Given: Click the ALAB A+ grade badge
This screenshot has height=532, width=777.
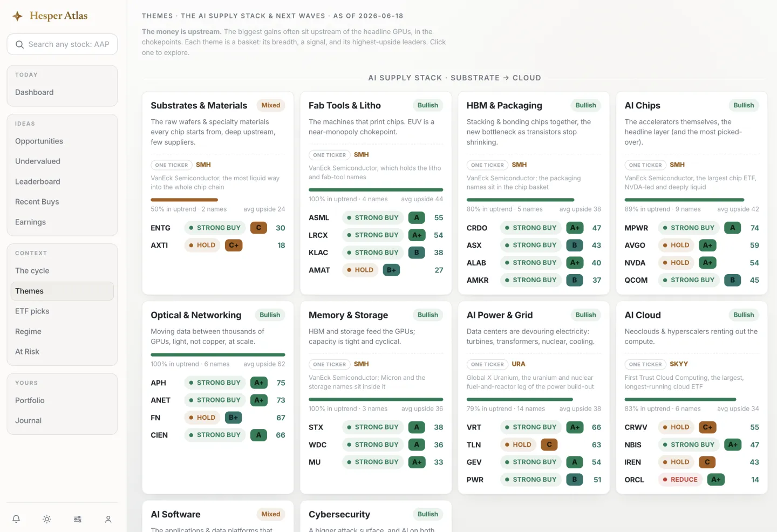Looking at the screenshot, I should coord(575,263).
